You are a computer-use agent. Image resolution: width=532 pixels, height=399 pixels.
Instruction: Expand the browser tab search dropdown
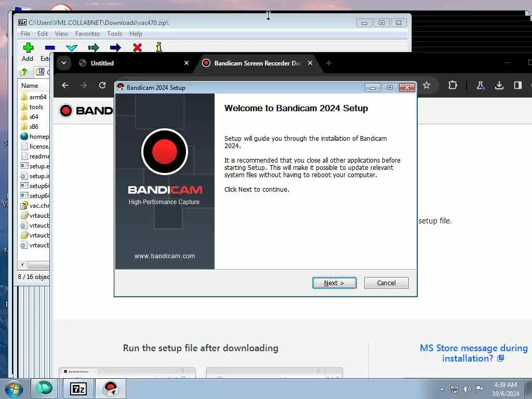point(64,63)
